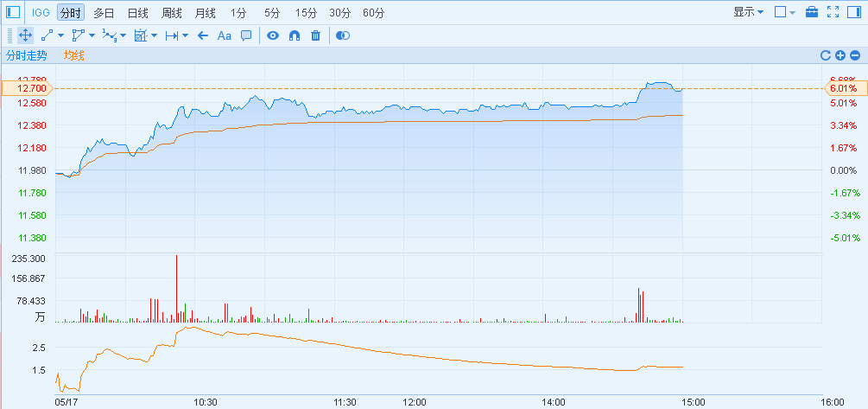
Task: Select the chart measurement tool
Action: [141, 35]
